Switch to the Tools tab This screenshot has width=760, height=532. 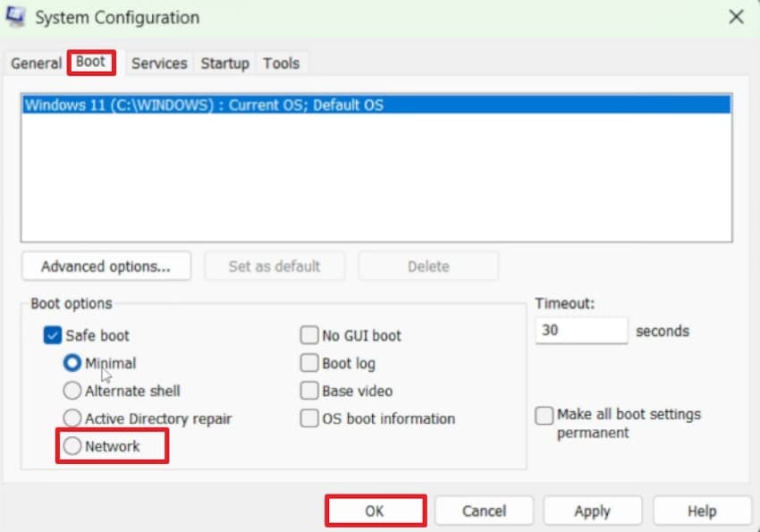click(x=282, y=63)
